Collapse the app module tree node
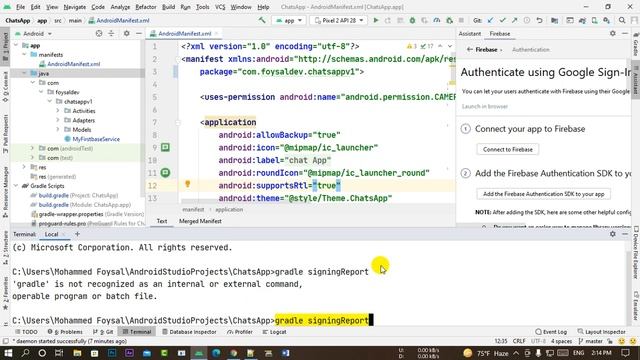The width and height of the screenshot is (640, 360). pos(16,45)
